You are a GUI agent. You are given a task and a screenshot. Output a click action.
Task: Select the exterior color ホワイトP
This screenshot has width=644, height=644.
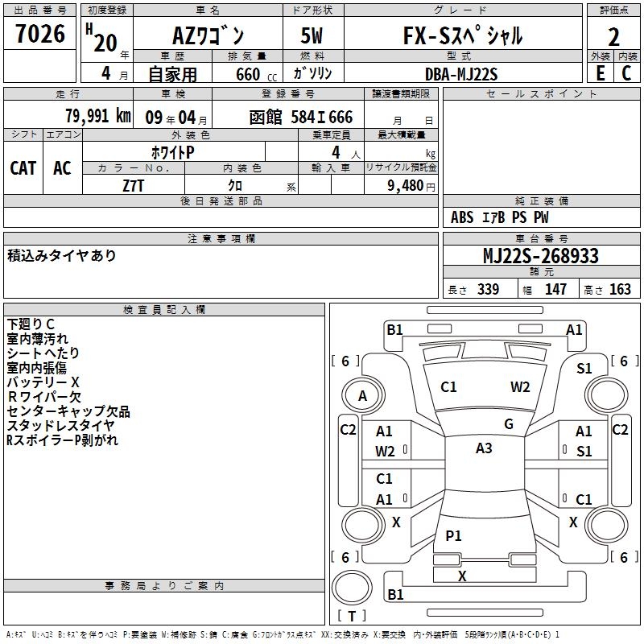(x=172, y=153)
